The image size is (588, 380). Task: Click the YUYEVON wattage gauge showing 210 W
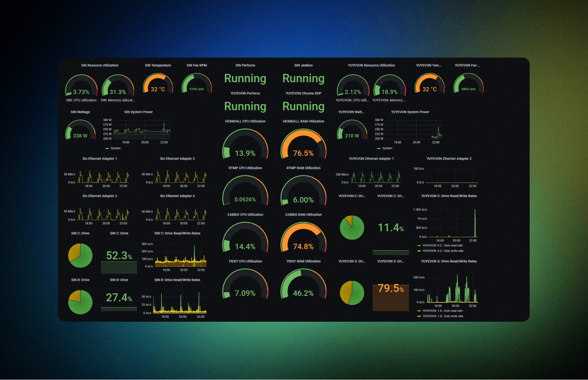pyautogui.click(x=352, y=130)
